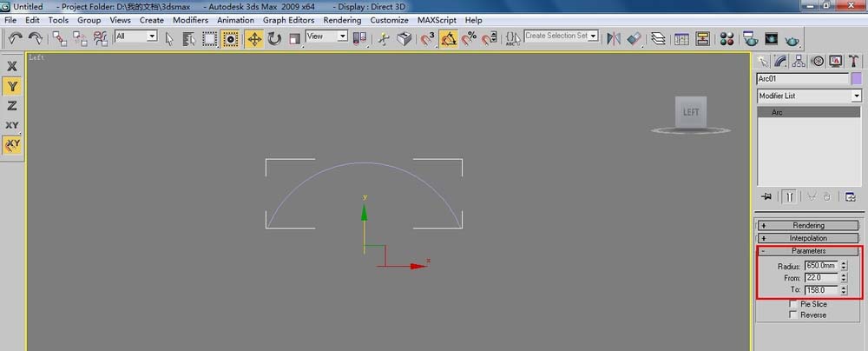
Task: Open the Render Setup teapot icon
Action: tap(751, 38)
